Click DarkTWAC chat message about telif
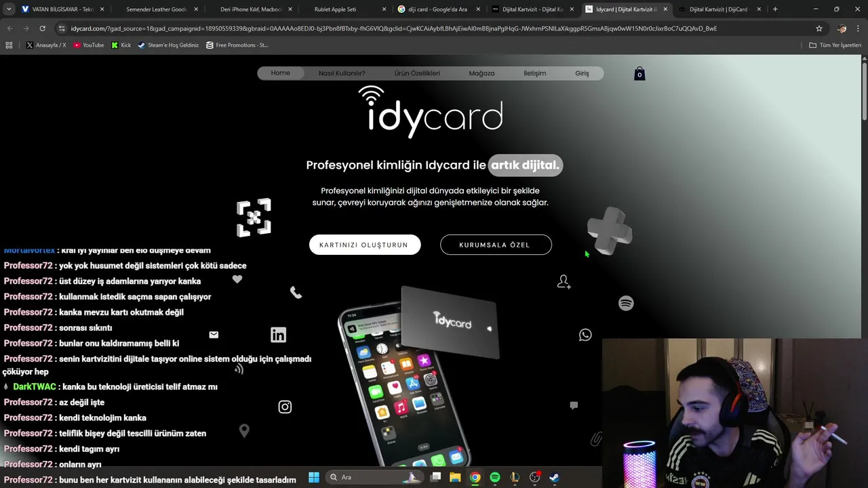This screenshot has width=868, height=488. [x=111, y=386]
